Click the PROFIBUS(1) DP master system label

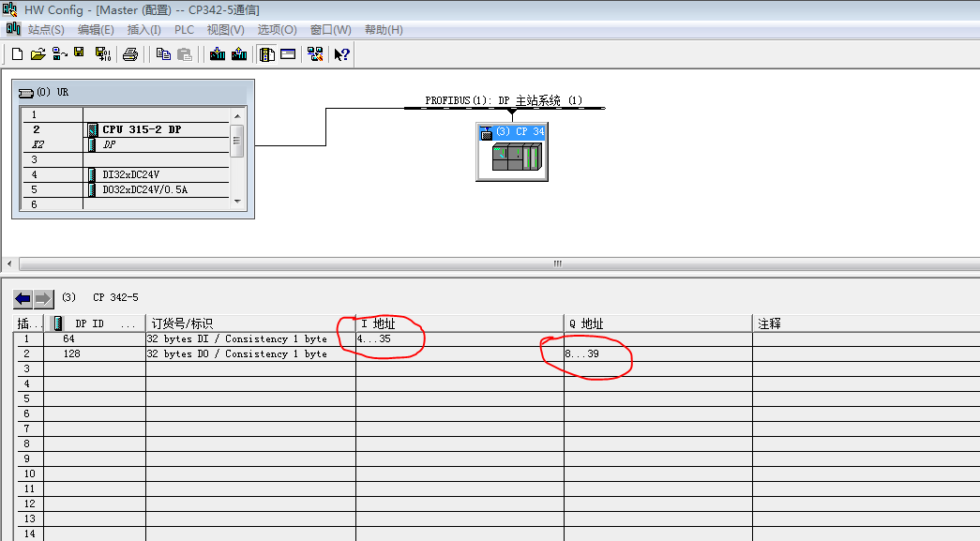(504, 100)
